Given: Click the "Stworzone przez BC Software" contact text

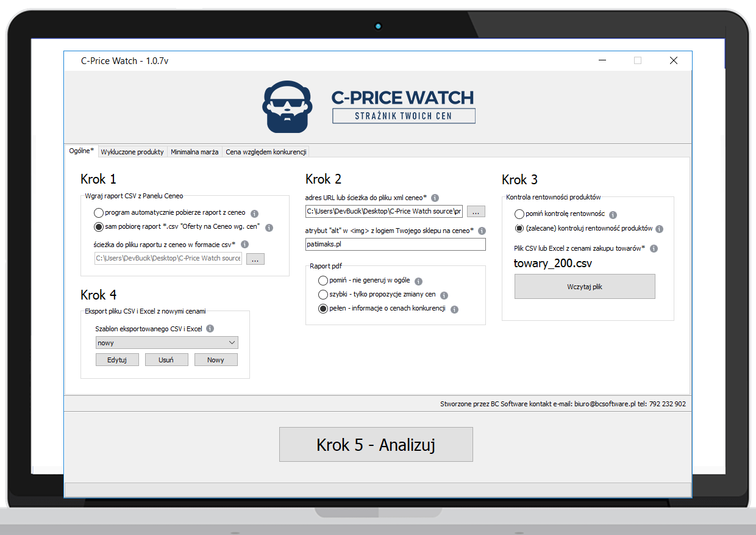Looking at the screenshot, I should pyautogui.click(x=563, y=404).
